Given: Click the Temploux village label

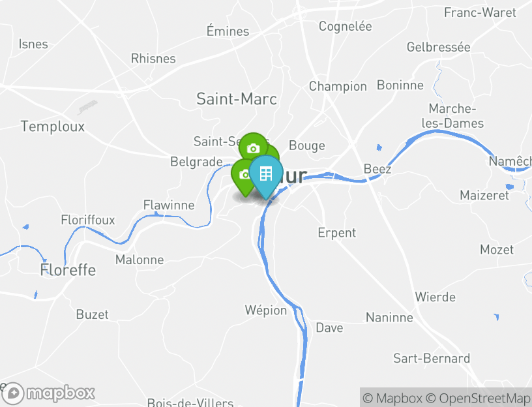Looking at the screenshot, I should pyautogui.click(x=53, y=127).
